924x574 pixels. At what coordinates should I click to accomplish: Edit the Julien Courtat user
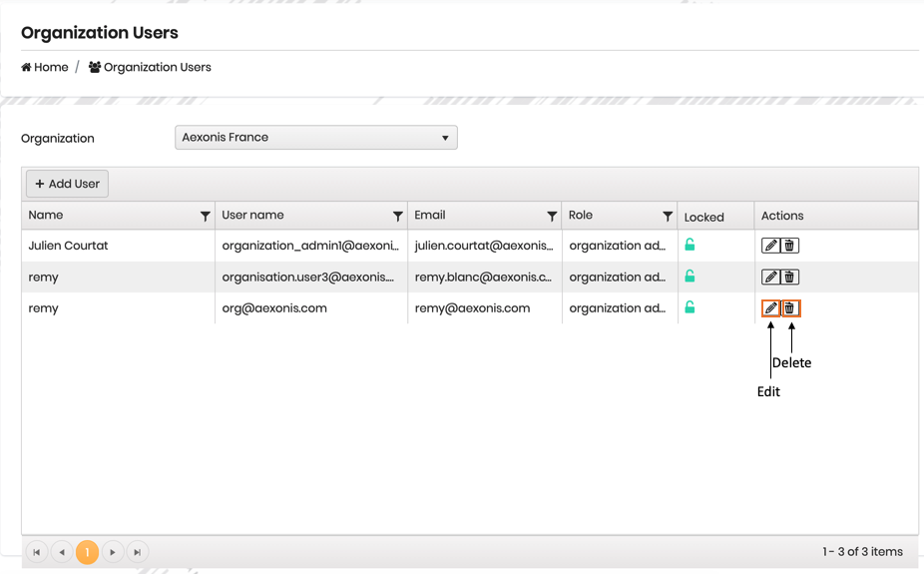pos(770,246)
